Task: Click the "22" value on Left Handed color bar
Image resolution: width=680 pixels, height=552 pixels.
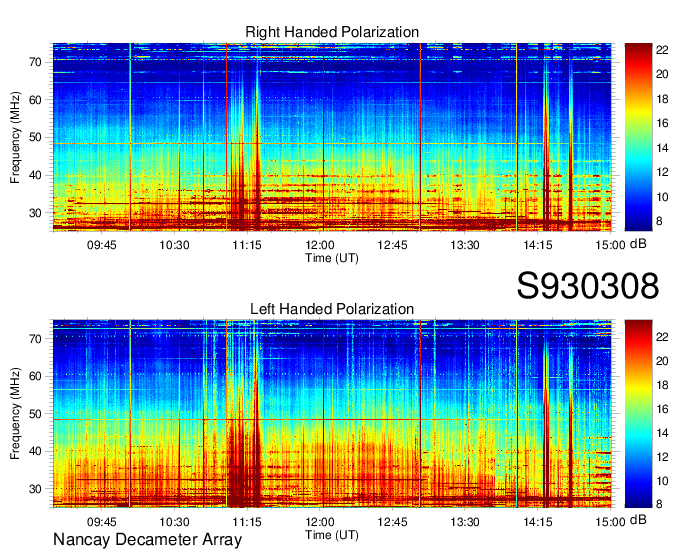Action: [662, 336]
